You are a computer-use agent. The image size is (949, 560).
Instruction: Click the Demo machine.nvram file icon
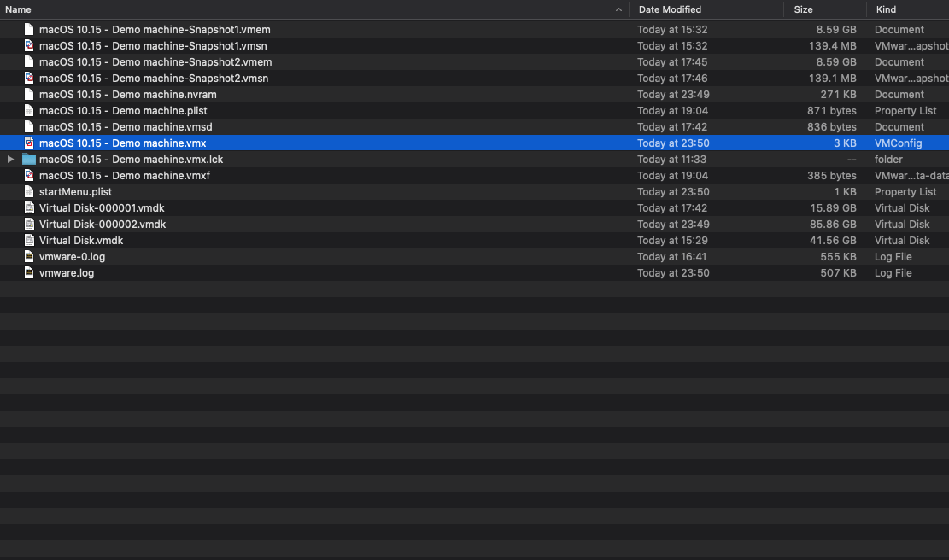(x=28, y=95)
